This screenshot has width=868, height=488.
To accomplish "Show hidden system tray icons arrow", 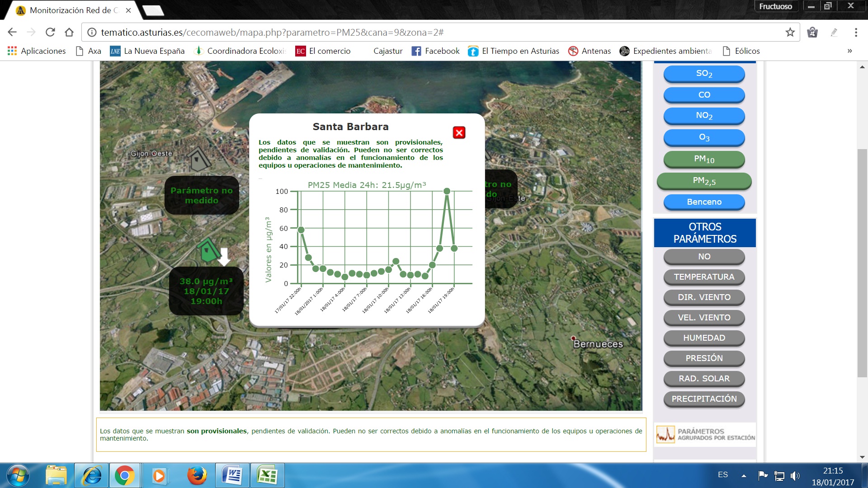I will 744,475.
